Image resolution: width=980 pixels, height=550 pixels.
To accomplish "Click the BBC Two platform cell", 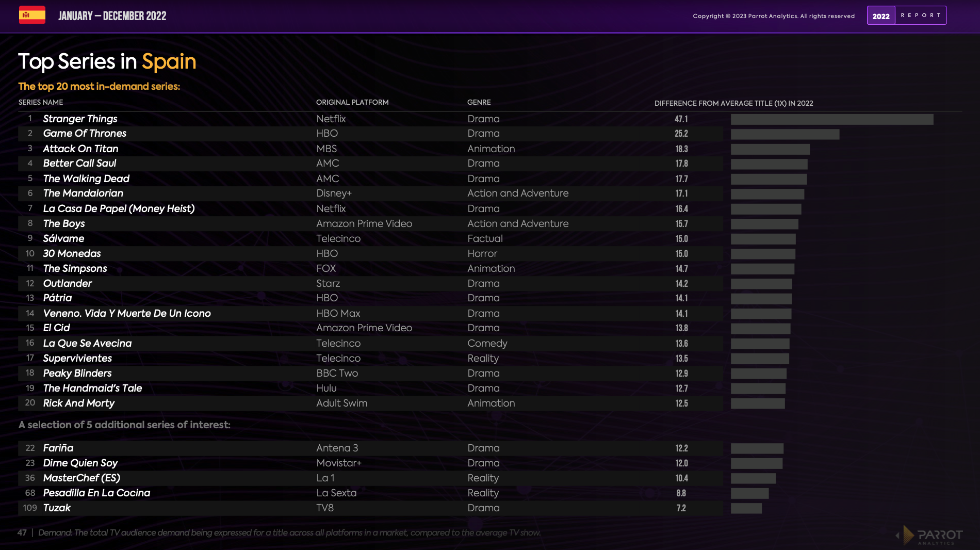I will click(x=337, y=373).
